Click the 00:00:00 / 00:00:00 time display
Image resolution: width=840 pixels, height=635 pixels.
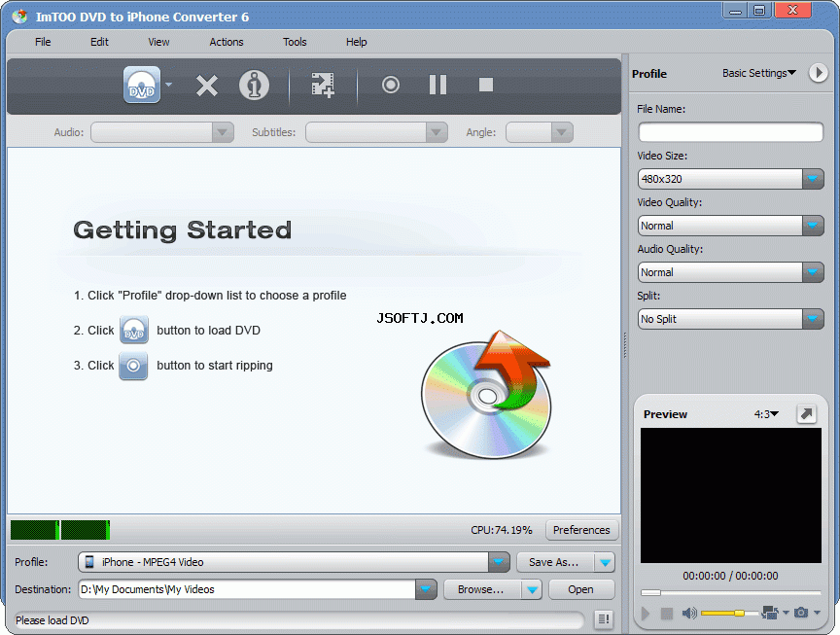click(730, 576)
